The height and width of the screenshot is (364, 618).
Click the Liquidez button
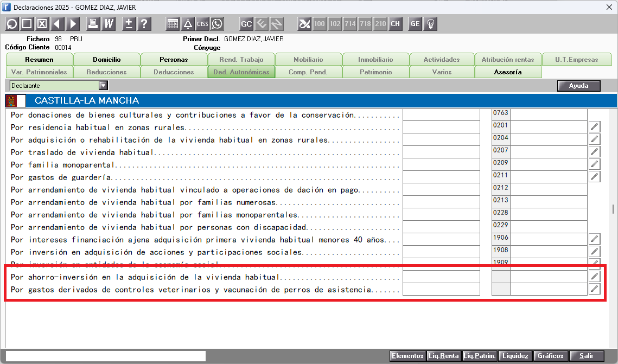pos(515,356)
